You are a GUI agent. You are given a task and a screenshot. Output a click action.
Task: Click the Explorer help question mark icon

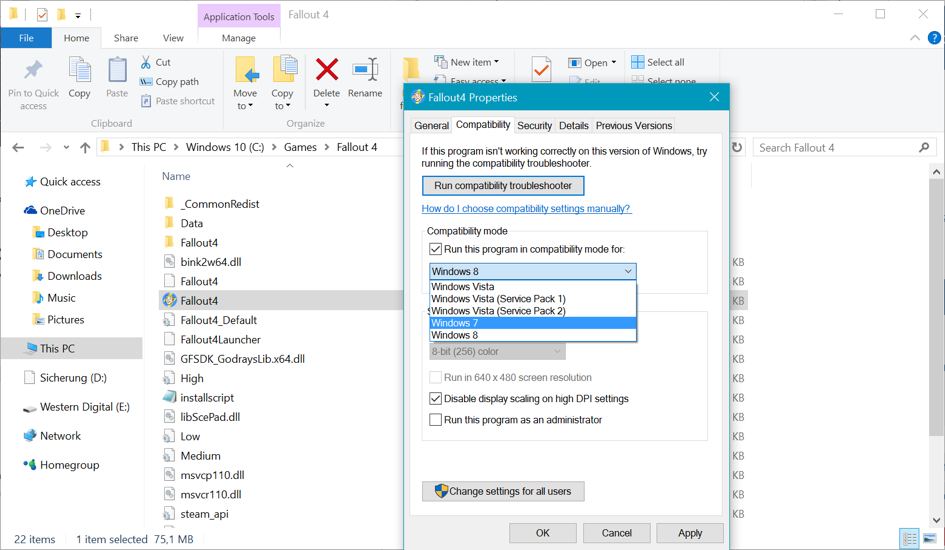click(x=934, y=38)
